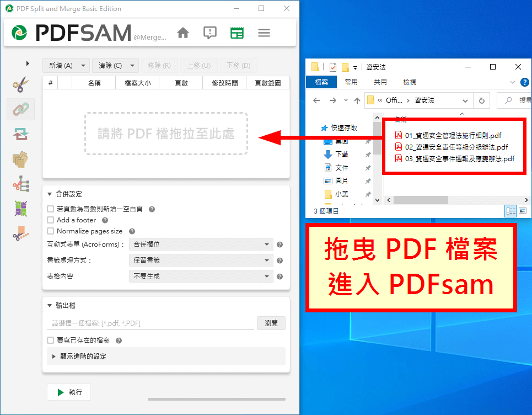Enable Normalize pages size checkbox

click(51, 231)
